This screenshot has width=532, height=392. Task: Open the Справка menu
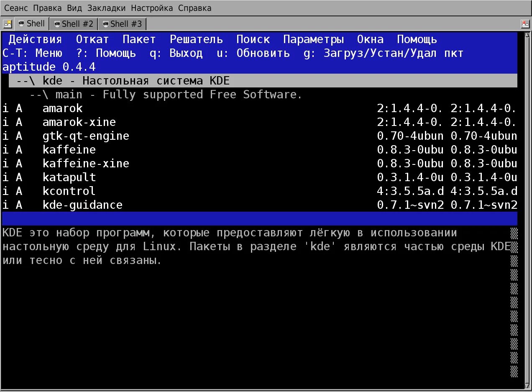(194, 8)
